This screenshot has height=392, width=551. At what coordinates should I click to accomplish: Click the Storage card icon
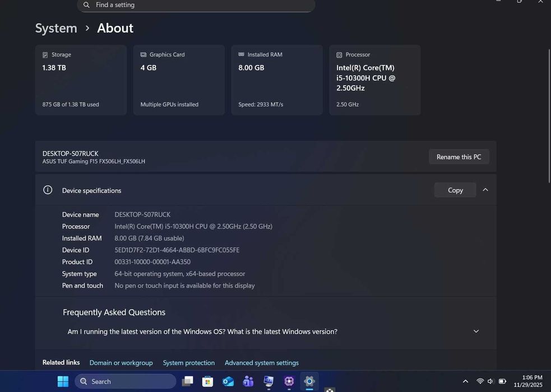(45, 55)
